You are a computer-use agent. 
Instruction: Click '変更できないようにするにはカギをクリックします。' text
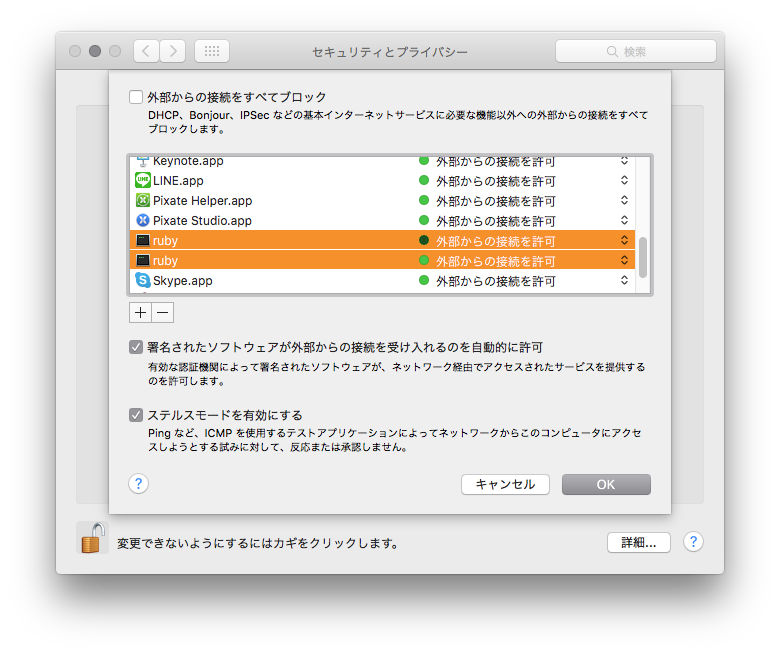[258, 543]
